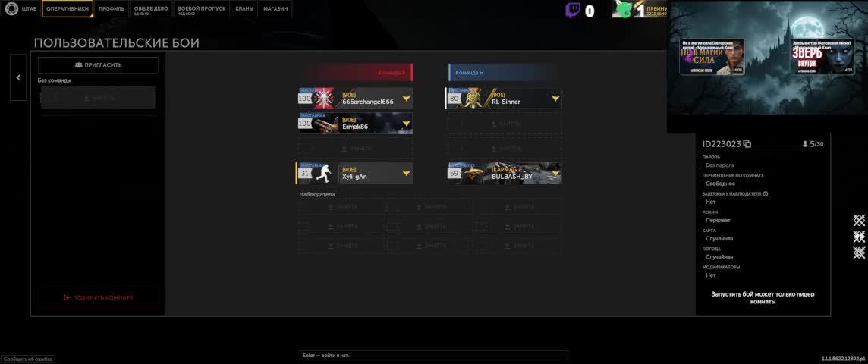
Task: Click the level 80 badge of RL-Sinner
Action: click(454, 99)
